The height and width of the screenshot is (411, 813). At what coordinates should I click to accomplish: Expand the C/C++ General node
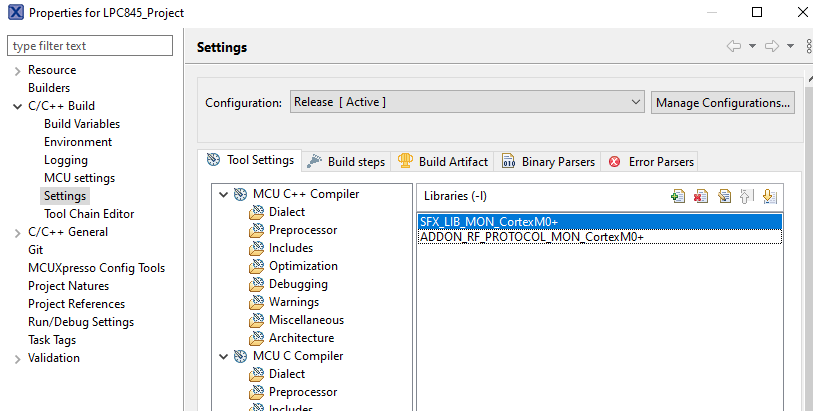click(17, 232)
